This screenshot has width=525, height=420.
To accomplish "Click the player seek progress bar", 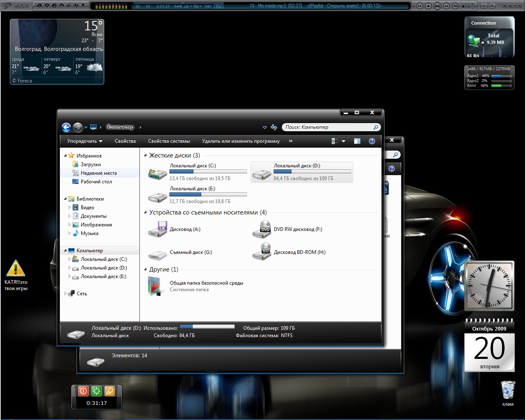I will 179,3.
